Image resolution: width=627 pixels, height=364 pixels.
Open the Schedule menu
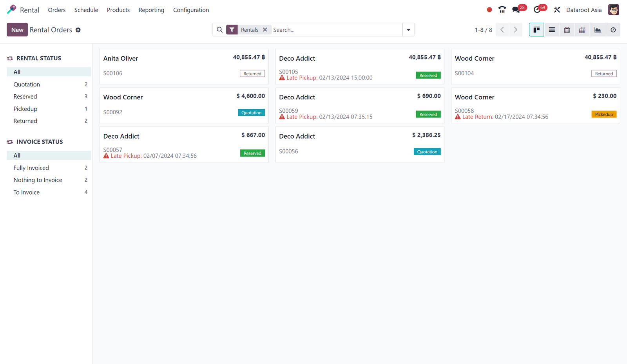[x=86, y=10]
